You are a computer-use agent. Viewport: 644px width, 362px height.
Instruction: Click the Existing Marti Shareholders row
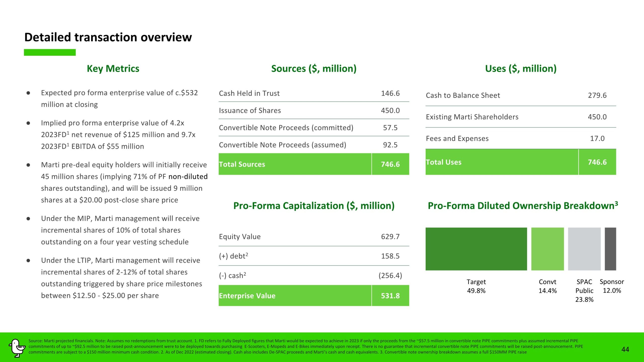point(472,117)
